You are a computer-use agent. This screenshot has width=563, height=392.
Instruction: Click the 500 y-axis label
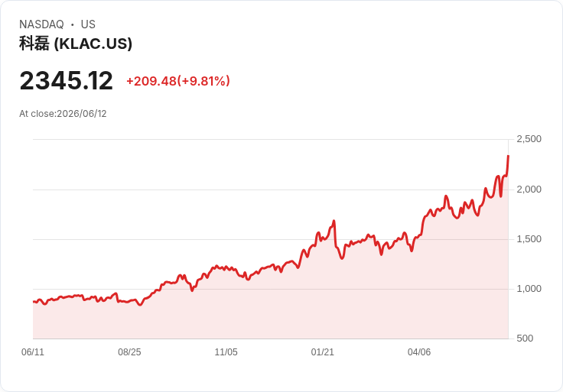pos(525,339)
